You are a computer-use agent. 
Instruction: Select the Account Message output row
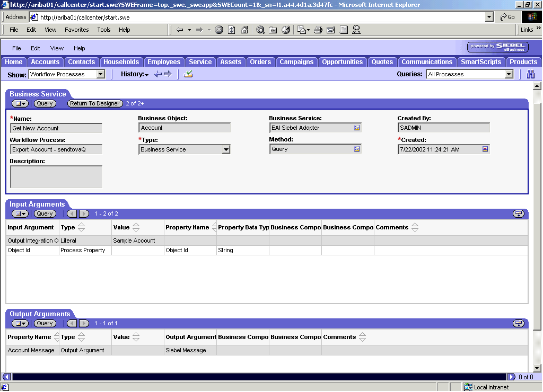[267, 350]
